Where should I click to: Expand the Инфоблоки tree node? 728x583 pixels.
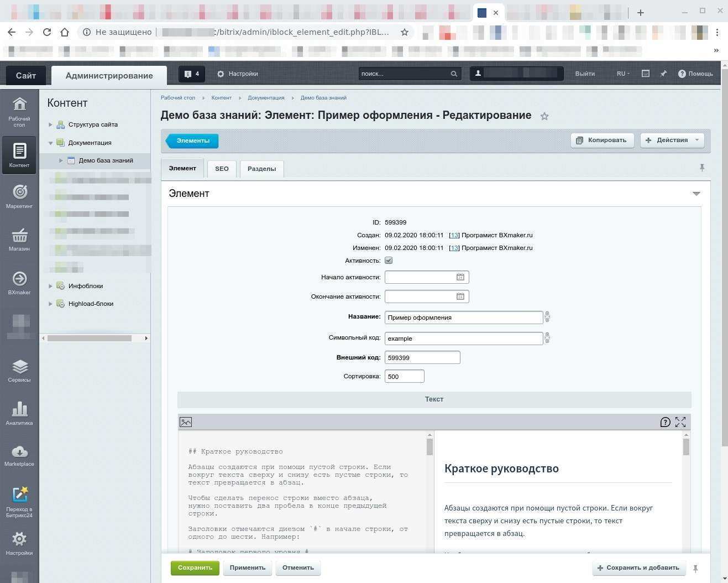[x=50, y=286]
